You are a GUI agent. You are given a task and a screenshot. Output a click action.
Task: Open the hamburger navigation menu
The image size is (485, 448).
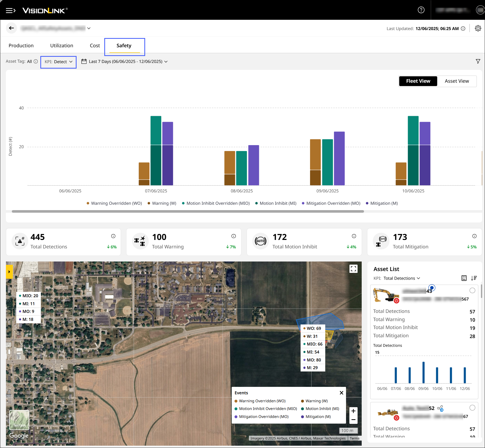tap(11, 11)
